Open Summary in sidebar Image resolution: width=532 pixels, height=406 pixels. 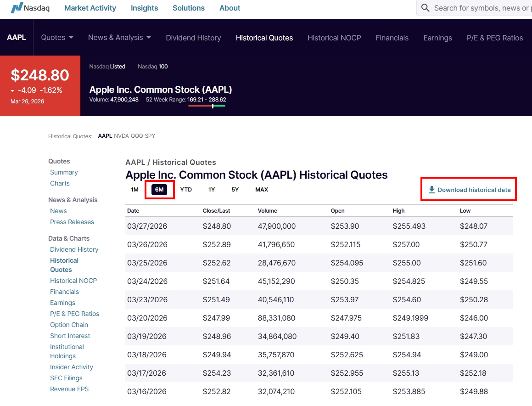(64, 172)
